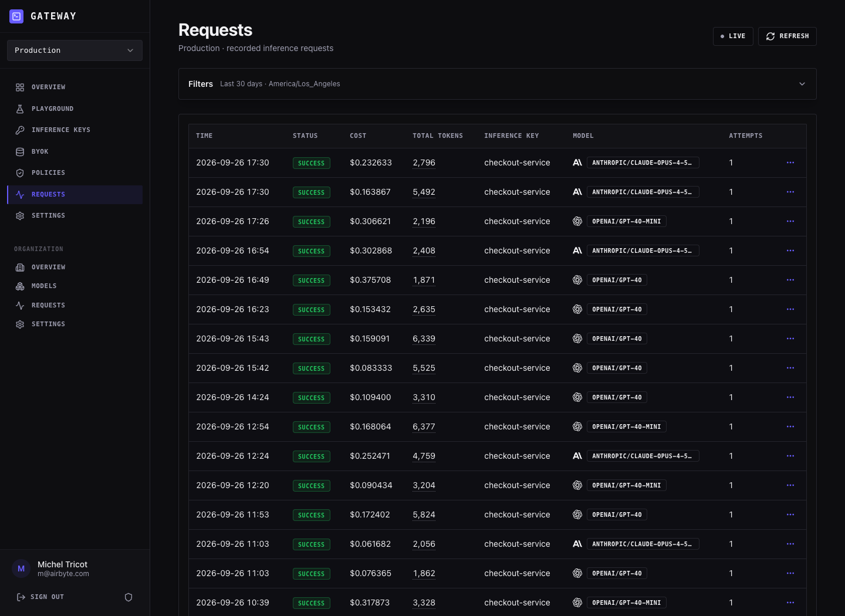Click checkout-service key in the 16:23 row
Screen dimensions: 845x616
pyautogui.click(x=517, y=309)
